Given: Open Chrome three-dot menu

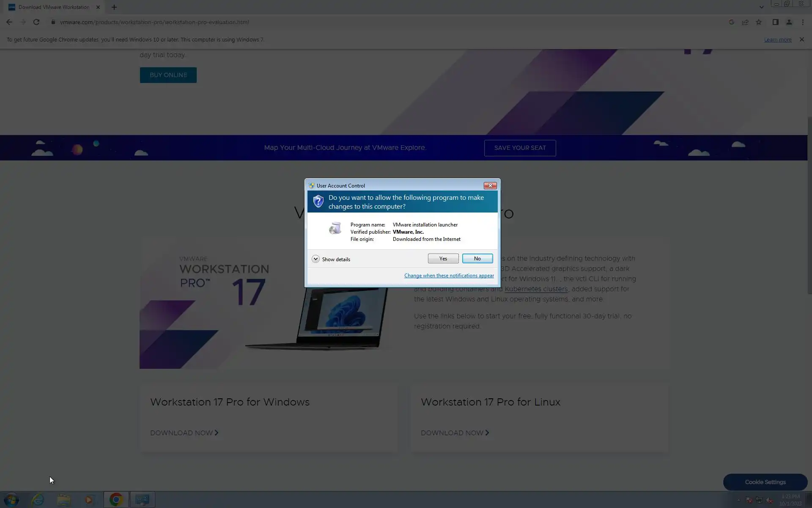Looking at the screenshot, I should coord(803,22).
